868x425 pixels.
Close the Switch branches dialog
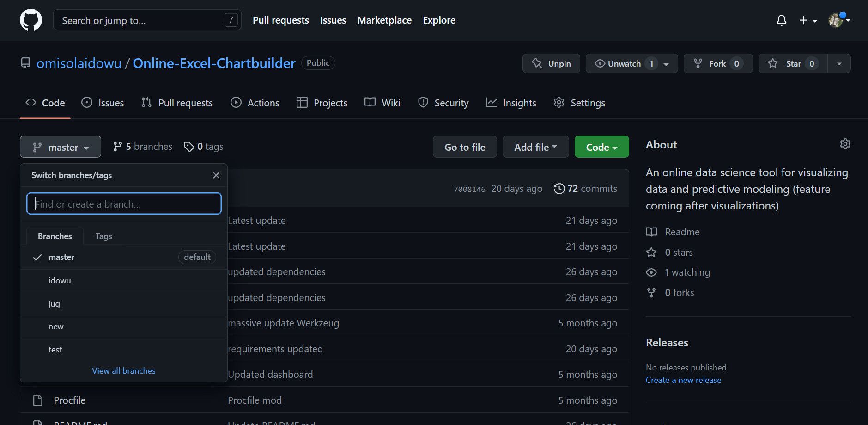point(216,175)
